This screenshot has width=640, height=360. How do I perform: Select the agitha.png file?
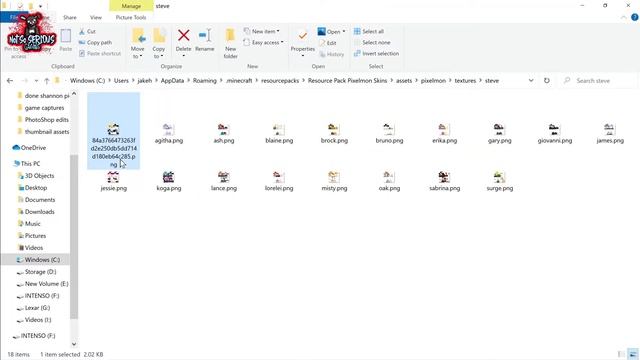169,133
